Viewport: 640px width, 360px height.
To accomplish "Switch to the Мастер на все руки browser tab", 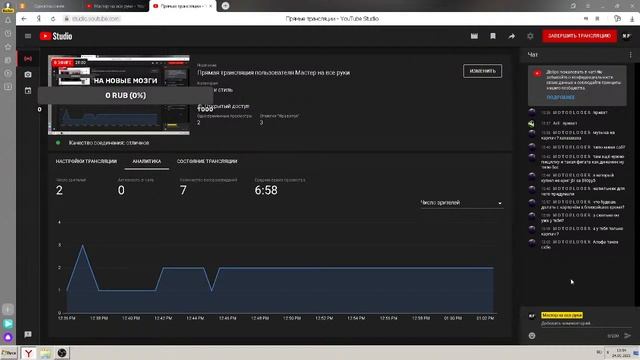I will tap(116, 6).
